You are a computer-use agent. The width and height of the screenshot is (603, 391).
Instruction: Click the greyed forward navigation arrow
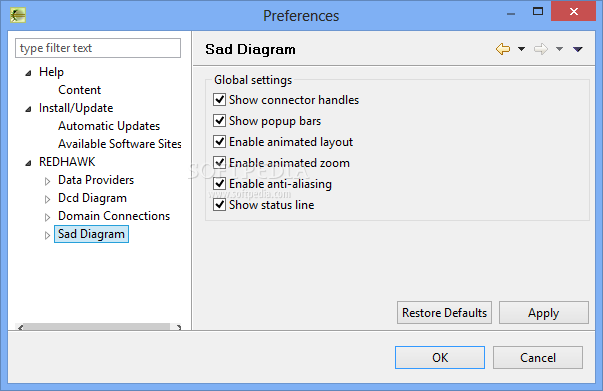541,49
